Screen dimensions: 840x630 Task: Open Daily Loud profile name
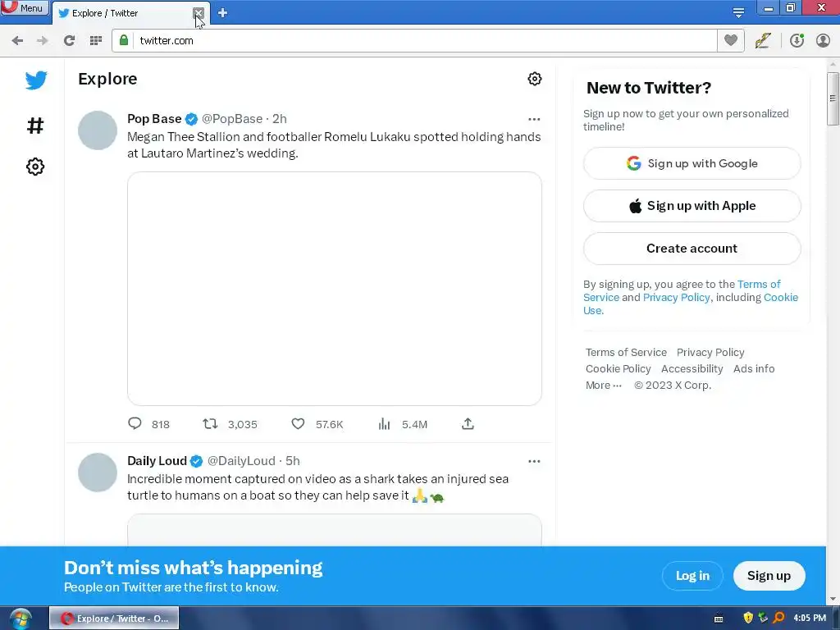pos(157,461)
